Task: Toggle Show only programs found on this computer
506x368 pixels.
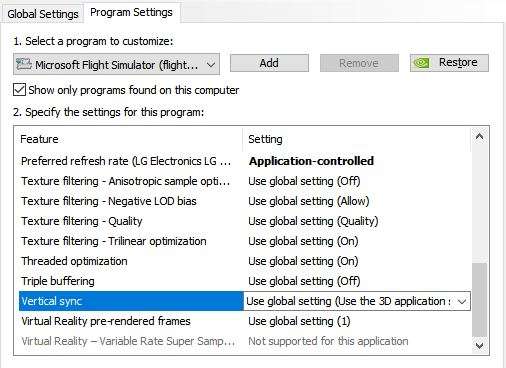Action: point(19,90)
